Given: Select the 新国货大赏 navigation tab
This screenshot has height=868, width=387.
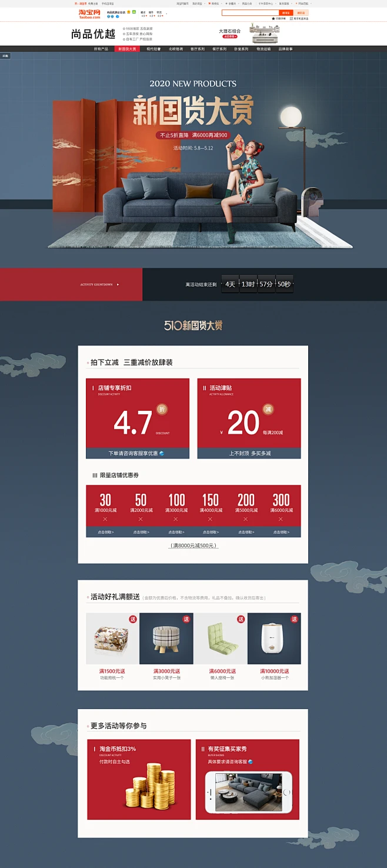Looking at the screenshot, I should click(x=127, y=49).
